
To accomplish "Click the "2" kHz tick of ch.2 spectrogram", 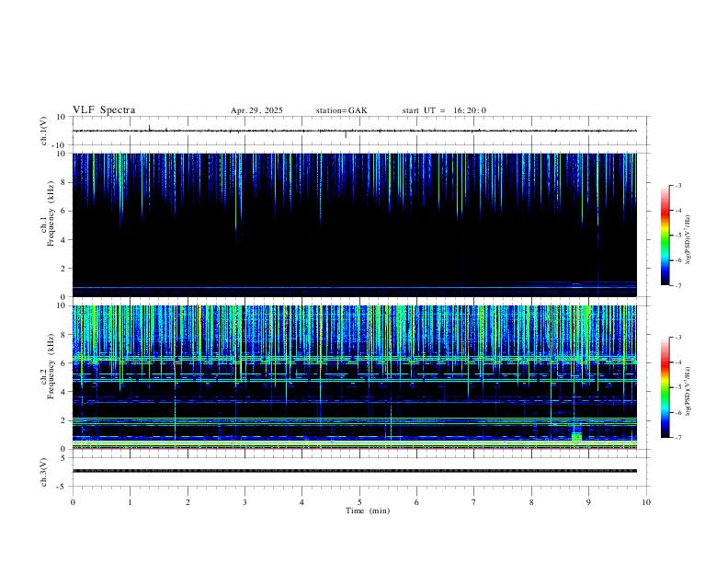I will tap(63, 420).
